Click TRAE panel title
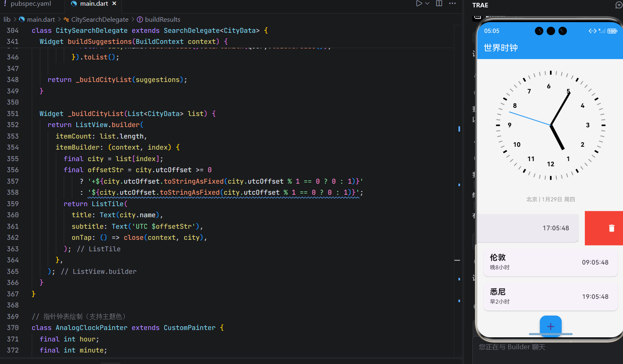Image resolution: width=623 pixels, height=364 pixels. 480,5
